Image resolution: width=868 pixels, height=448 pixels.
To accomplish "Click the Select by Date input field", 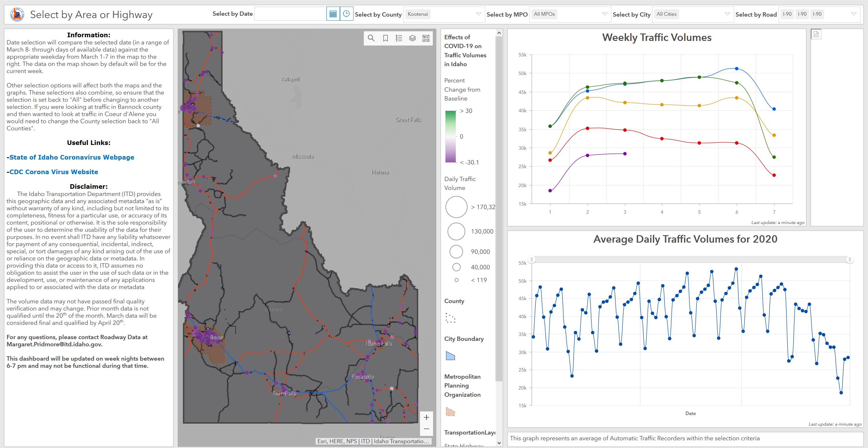I will pos(290,14).
